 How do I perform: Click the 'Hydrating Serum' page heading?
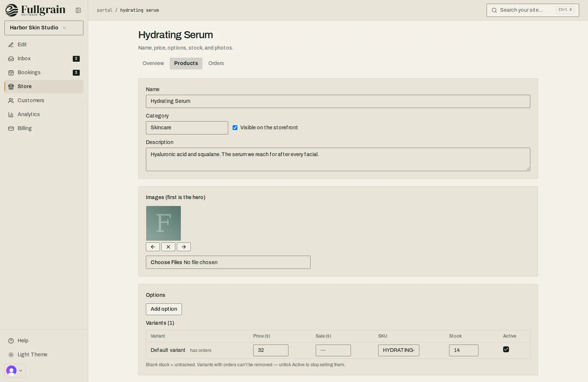(x=176, y=35)
